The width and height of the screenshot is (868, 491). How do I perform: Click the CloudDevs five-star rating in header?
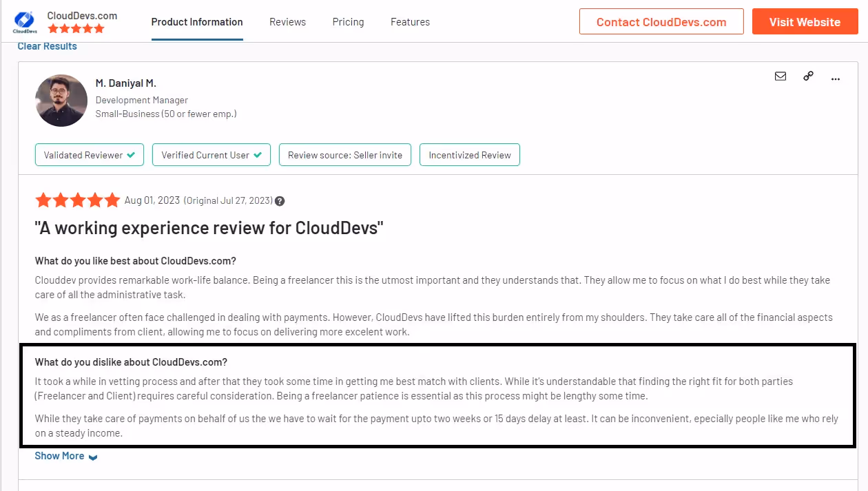76,29
